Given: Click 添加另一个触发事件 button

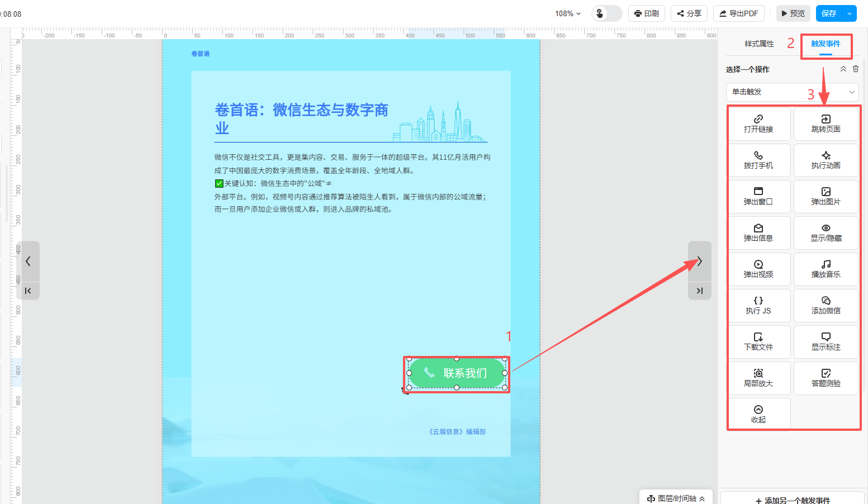Looking at the screenshot, I should pyautogui.click(x=793, y=500).
